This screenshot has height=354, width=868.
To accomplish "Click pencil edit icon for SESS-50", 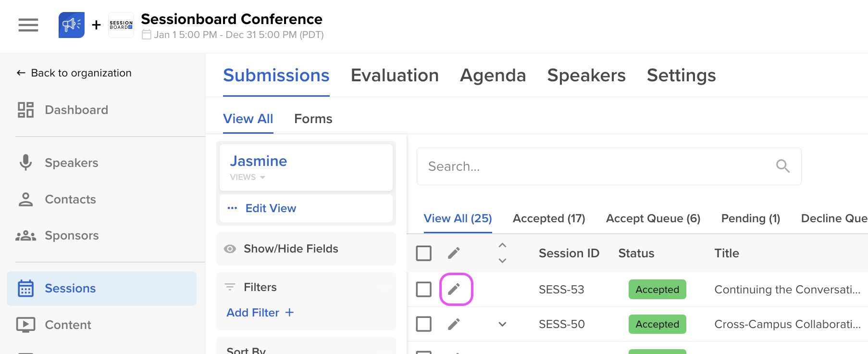I will pyautogui.click(x=454, y=324).
